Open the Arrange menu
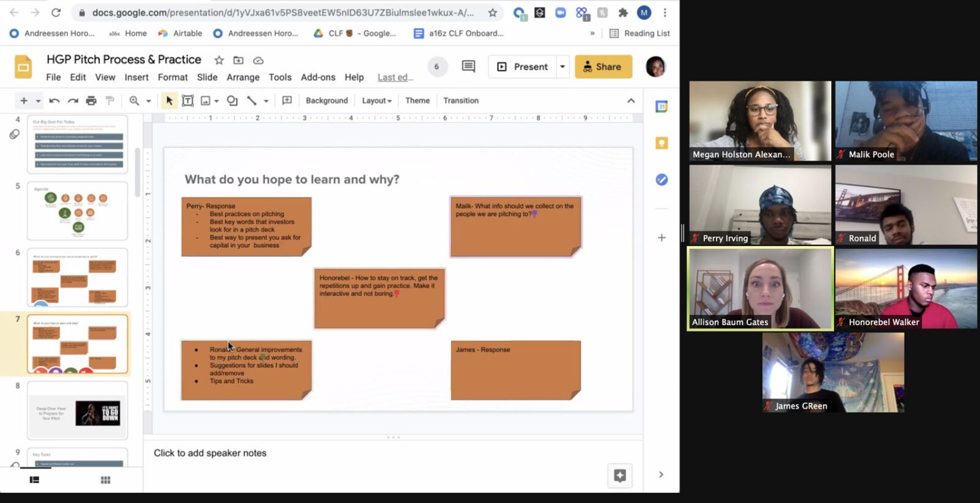Image resolution: width=980 pixels, height=503 pixels. (x=243, y=77)
